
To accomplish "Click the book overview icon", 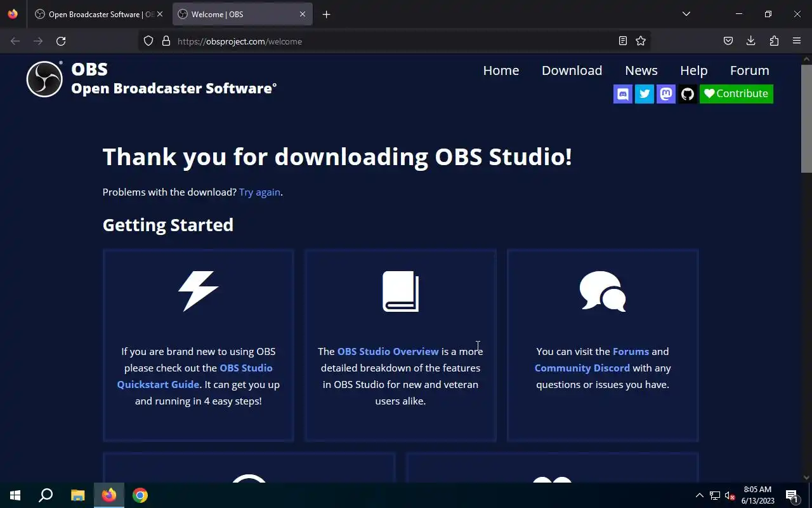I will (x=400, y=291).
